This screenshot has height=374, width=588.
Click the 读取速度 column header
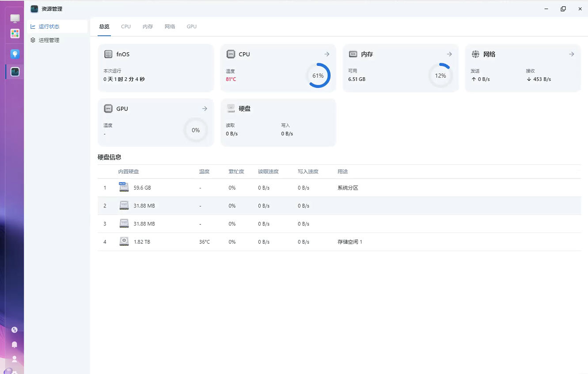pos(269,172)
